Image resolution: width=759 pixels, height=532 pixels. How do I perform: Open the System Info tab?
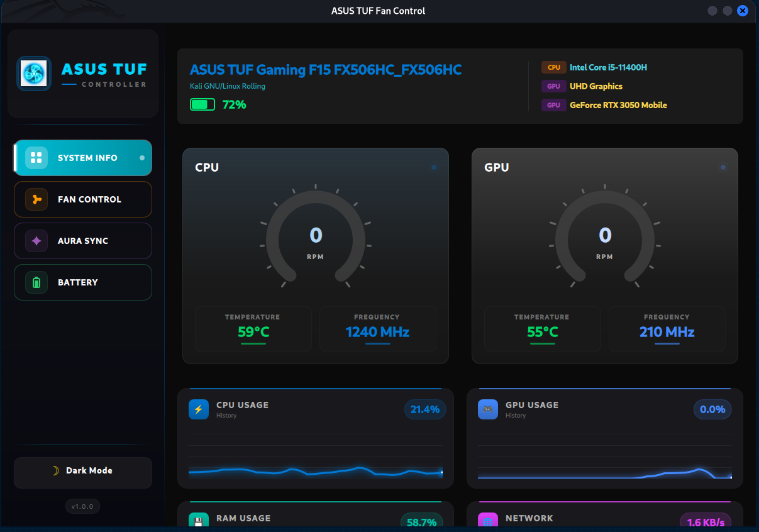(83, 158)
